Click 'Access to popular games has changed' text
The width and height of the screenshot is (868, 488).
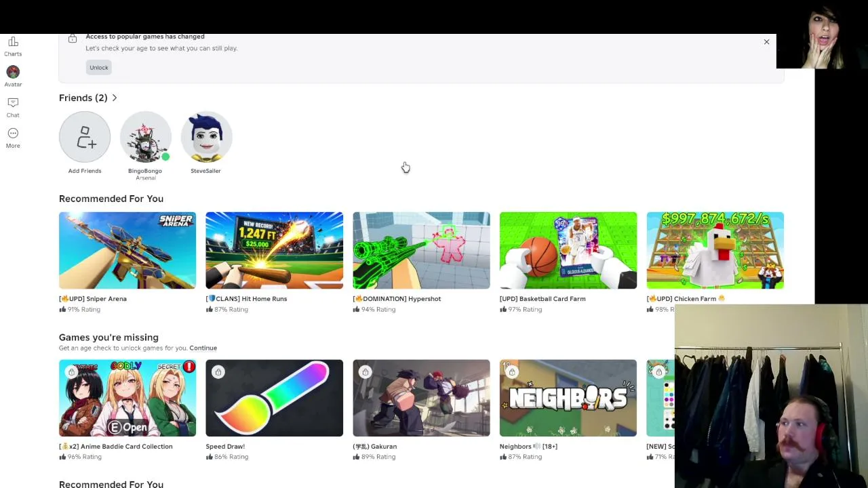(x=145, y=37)
